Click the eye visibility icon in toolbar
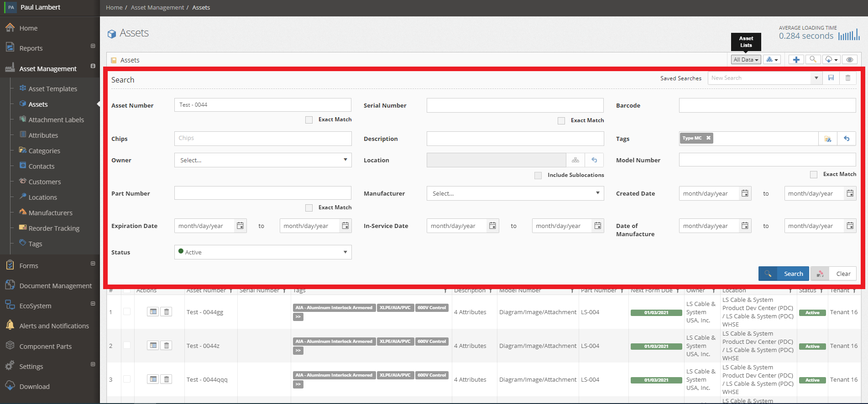 tap(849, 60)
